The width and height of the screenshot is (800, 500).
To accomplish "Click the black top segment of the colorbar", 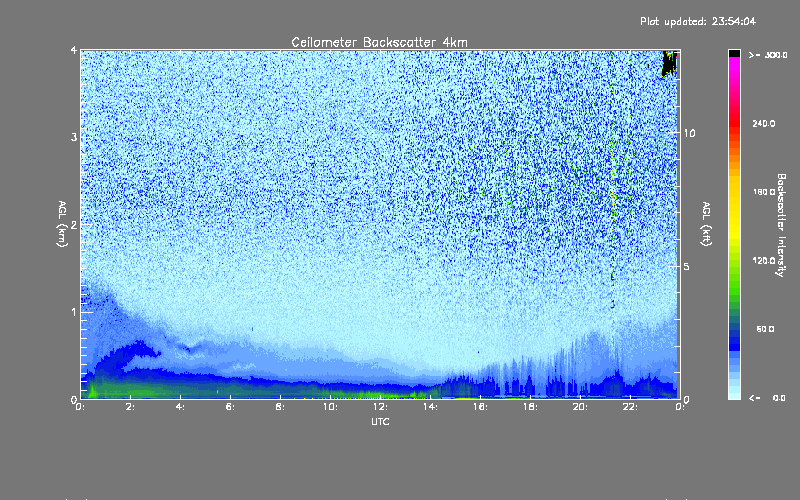I will tap(734, 53).
